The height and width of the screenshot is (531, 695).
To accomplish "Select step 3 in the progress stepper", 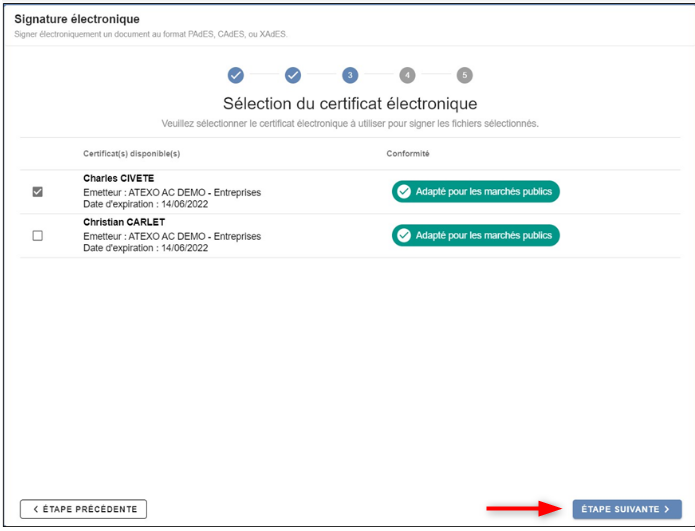I will click(350, 75).
